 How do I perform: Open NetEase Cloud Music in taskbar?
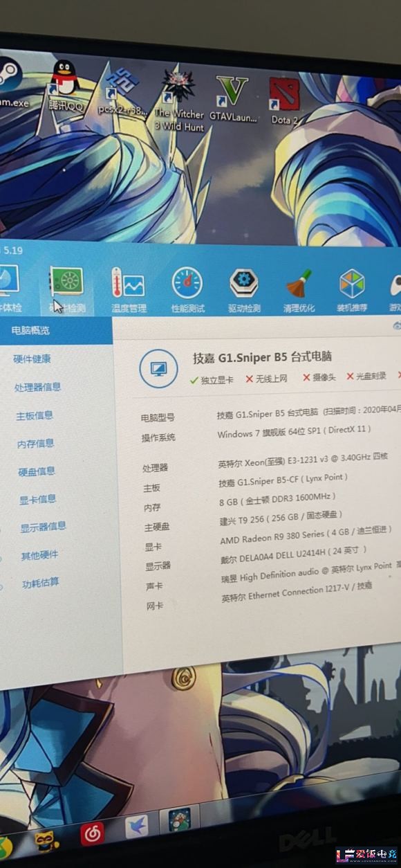click(92, 834)
